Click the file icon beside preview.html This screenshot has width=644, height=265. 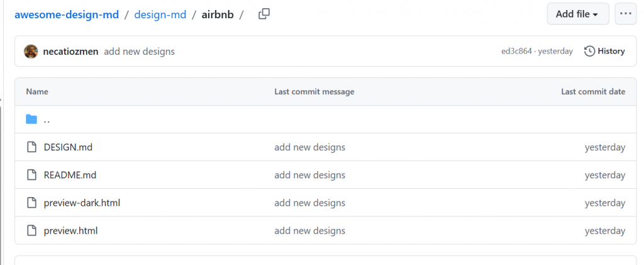pyautogui.click(x=31, y=230)
